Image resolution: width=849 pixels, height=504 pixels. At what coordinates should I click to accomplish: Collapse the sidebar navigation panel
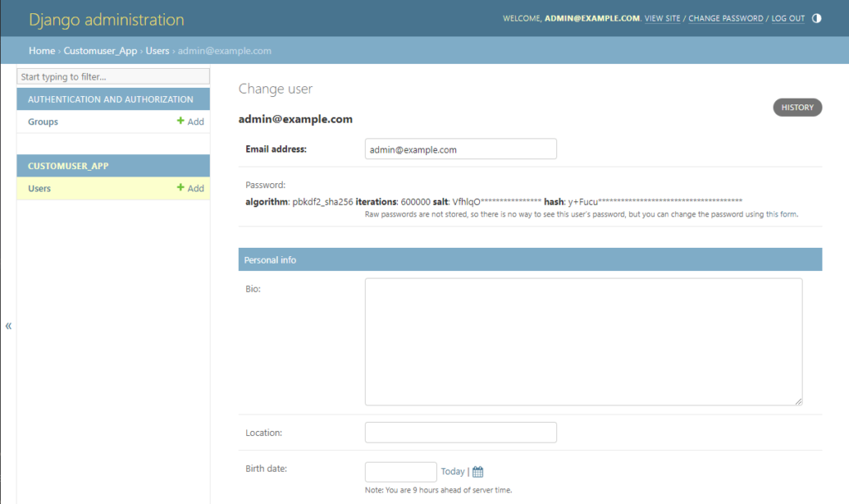(8, 326)
